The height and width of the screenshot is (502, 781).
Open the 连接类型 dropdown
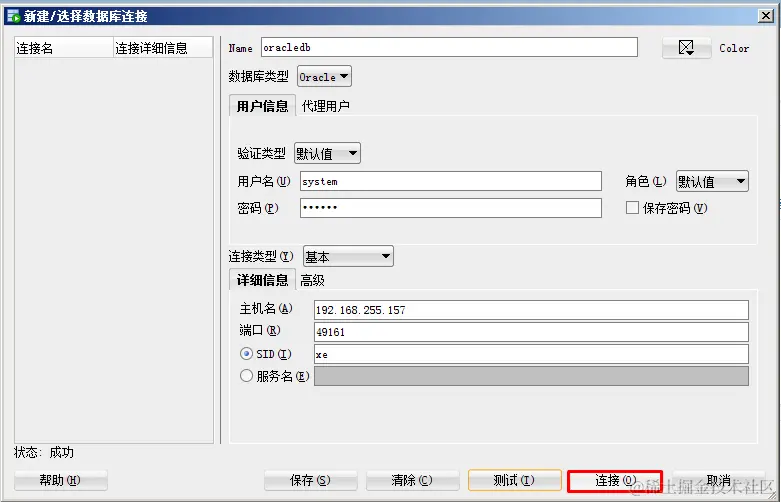pos(348,256)
